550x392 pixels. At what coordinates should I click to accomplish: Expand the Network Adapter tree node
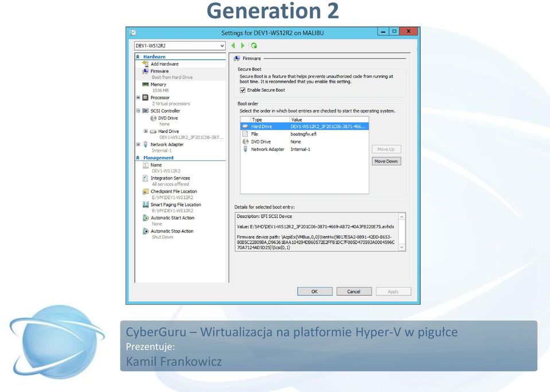click(138, 144)
